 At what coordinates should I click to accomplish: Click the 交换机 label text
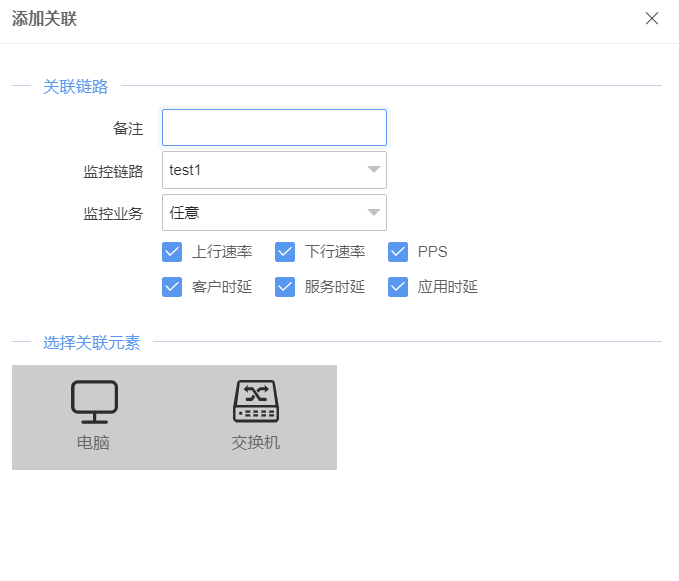255,443
